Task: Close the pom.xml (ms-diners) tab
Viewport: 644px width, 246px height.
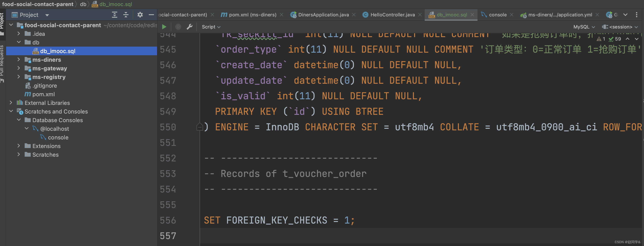Action: 282,15
